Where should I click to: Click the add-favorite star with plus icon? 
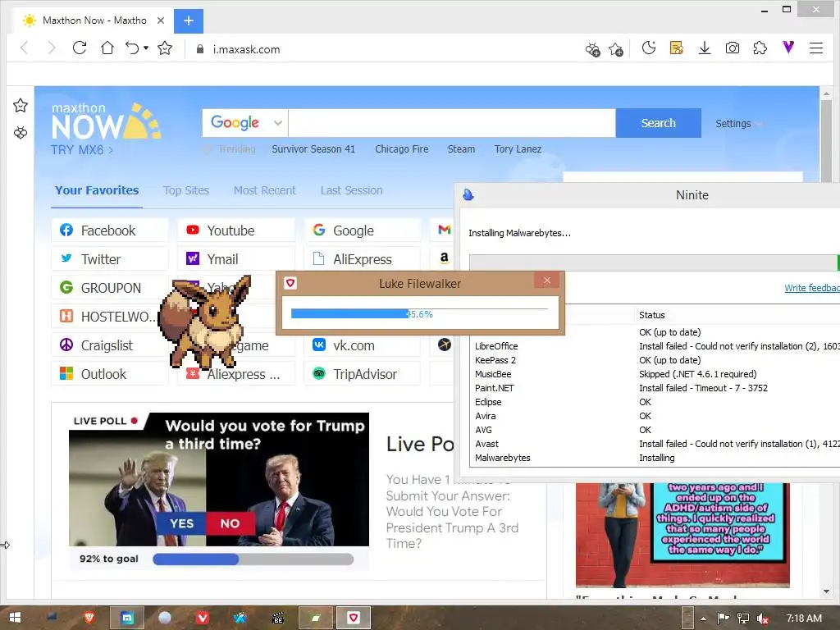tap(616, 49)
